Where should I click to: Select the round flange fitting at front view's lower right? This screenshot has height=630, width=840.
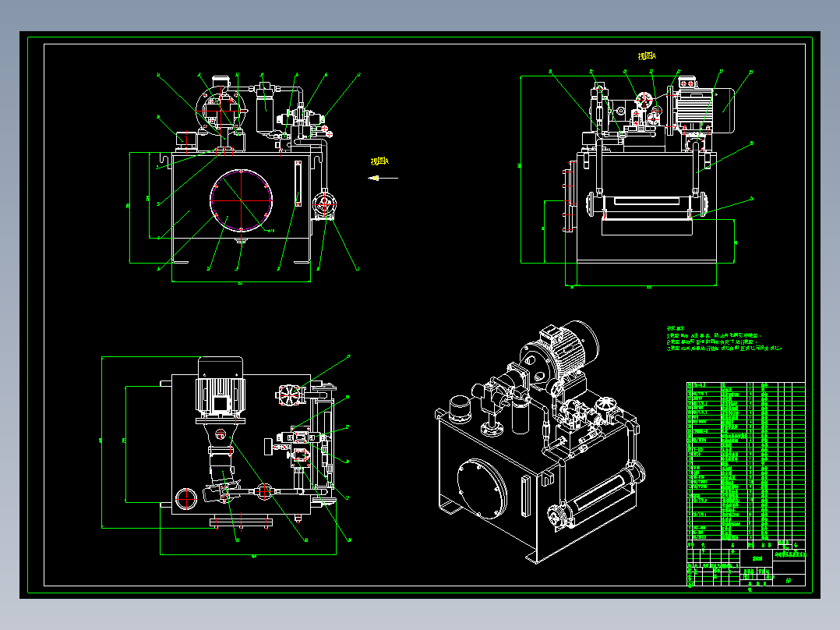click(x=324, y=205)
